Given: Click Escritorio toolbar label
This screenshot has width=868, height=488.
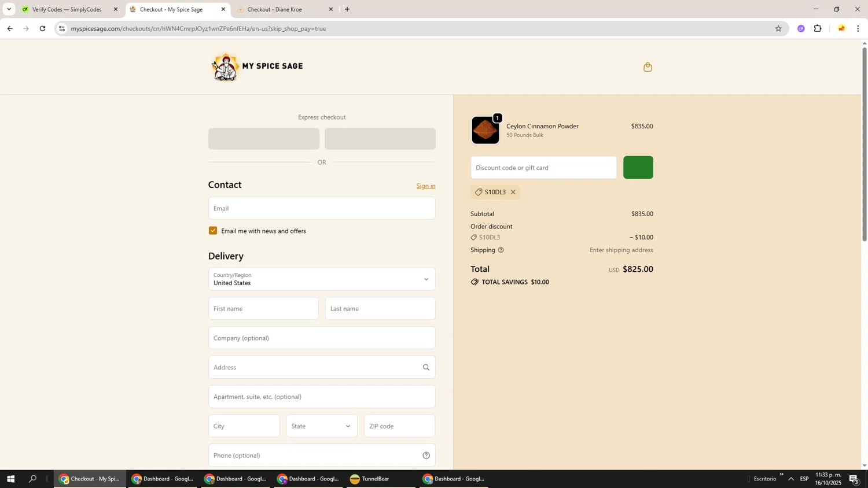Looking at the screenshot, I should coord(765,479).
